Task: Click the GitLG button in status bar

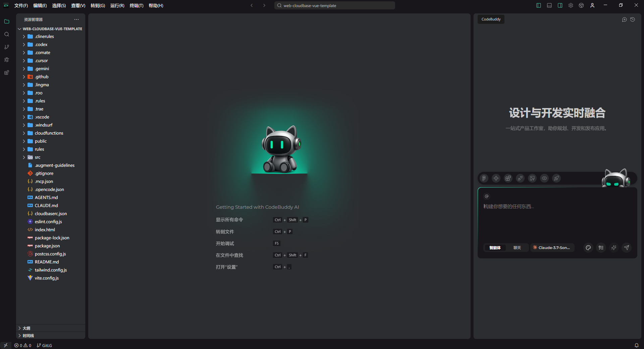Action: pyautogui.click(x=44, y=345)
